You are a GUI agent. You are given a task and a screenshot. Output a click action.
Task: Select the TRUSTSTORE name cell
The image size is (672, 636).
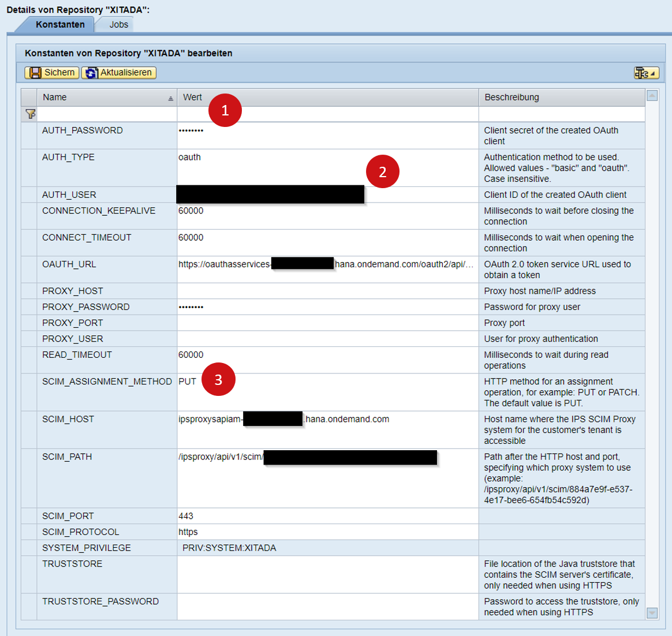(107, 575)
